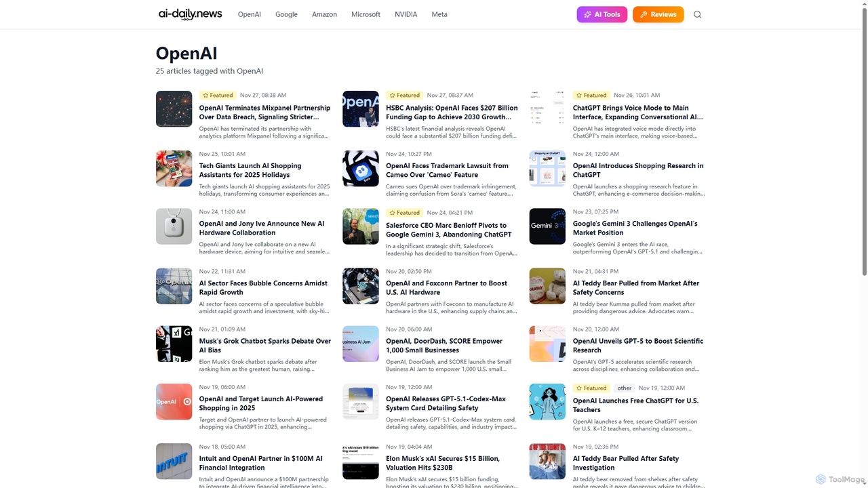The height and width of the screenshot is (488, 868).
Task: Click the Gemini 3 article thumbnail
Action: pos(547,226)
